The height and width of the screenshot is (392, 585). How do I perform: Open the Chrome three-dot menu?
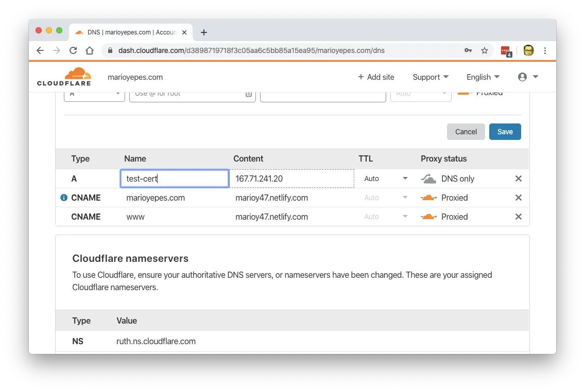tap(545, 50)
